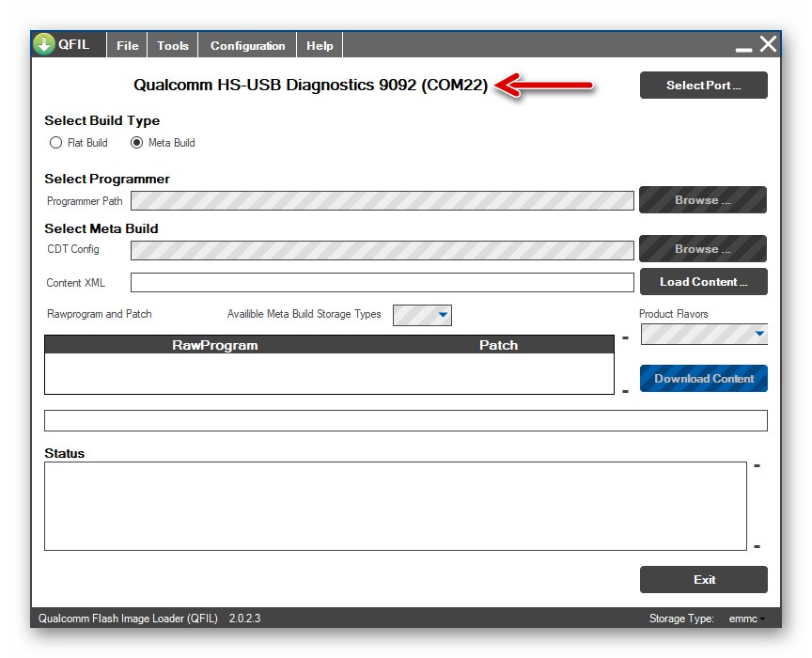This screenshot has width=812, height=658.
Task: Click the Status heading
Action: 64,453
